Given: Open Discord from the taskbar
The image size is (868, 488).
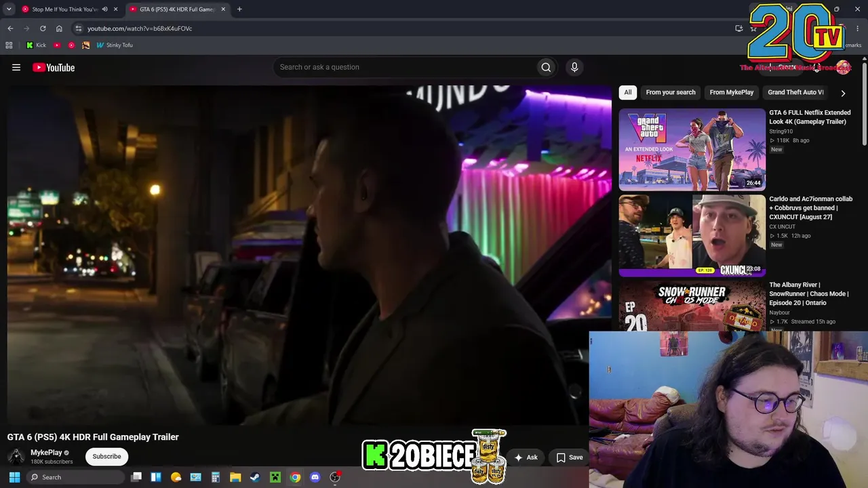Looking at the screenshot, I should pyautogui.click(x=315, y=477).
